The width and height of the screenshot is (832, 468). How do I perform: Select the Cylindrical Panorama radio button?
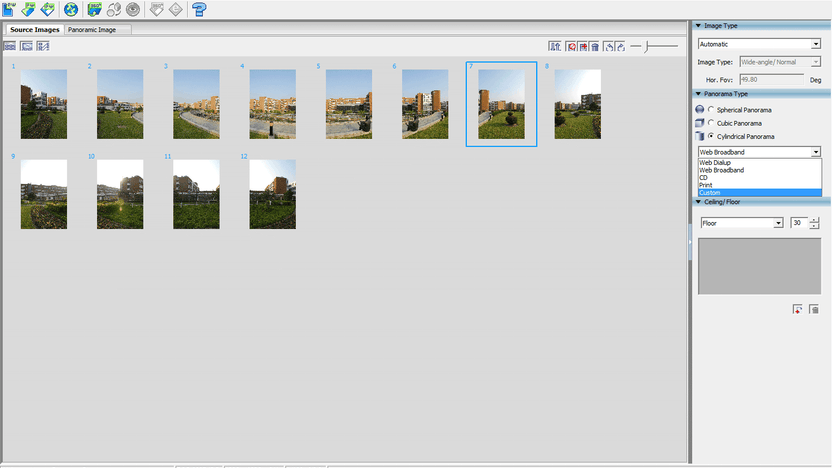pos(711,136)
